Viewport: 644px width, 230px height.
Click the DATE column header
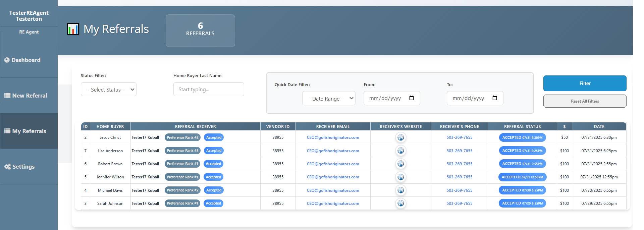[x=599, y=127]
